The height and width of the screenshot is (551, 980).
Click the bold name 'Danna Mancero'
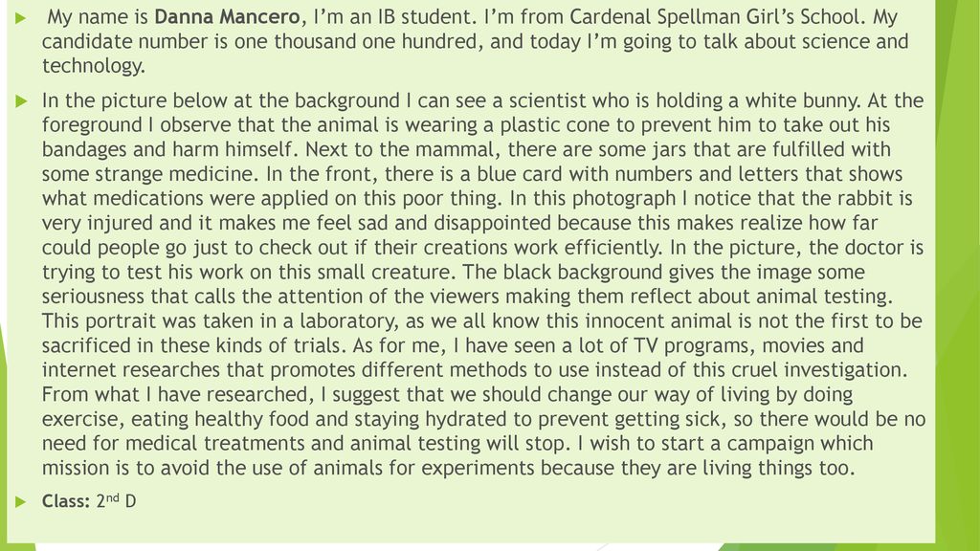[x=227, y=17]
